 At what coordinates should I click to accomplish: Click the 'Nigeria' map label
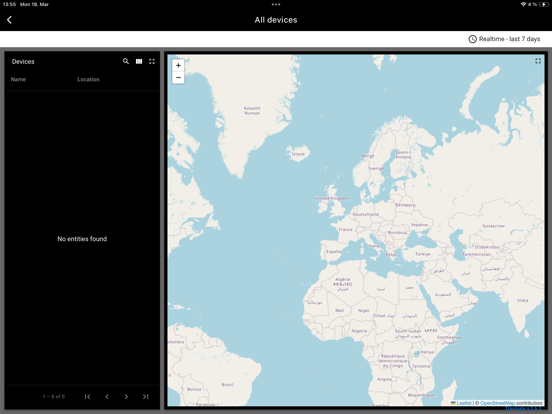point(359,331)
